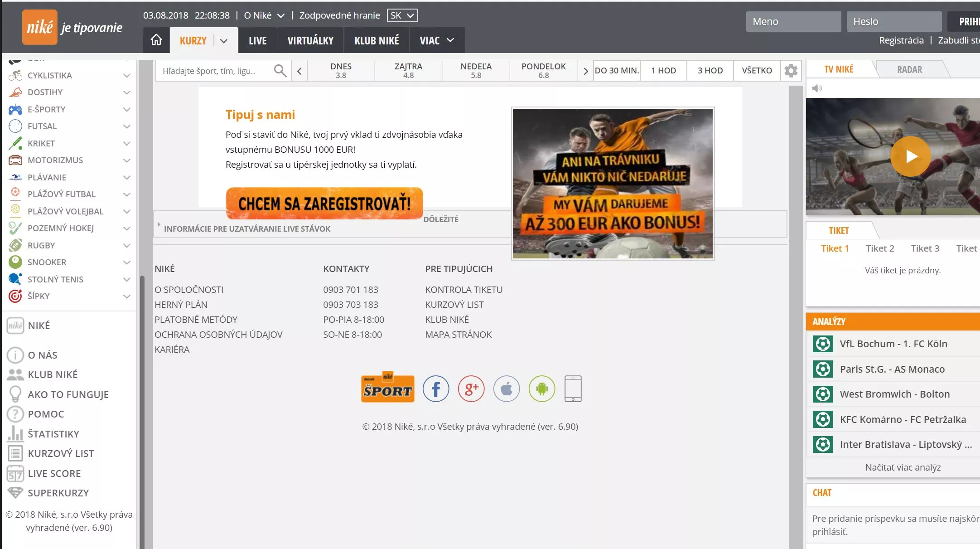Open the VIRTUÁLKY menu item

(310, 40)
